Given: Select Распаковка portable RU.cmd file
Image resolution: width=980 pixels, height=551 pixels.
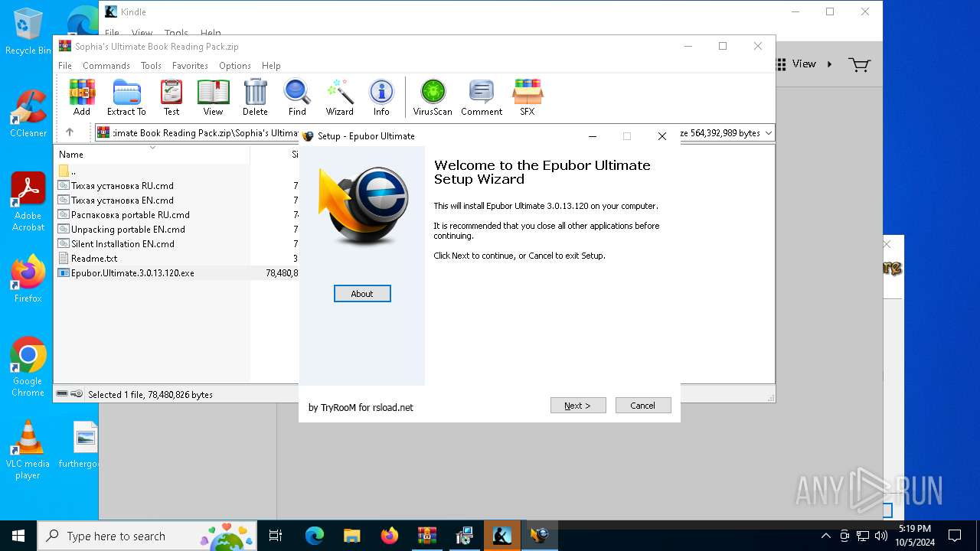Looking at the screenshot, I should [x=130, y=215].
